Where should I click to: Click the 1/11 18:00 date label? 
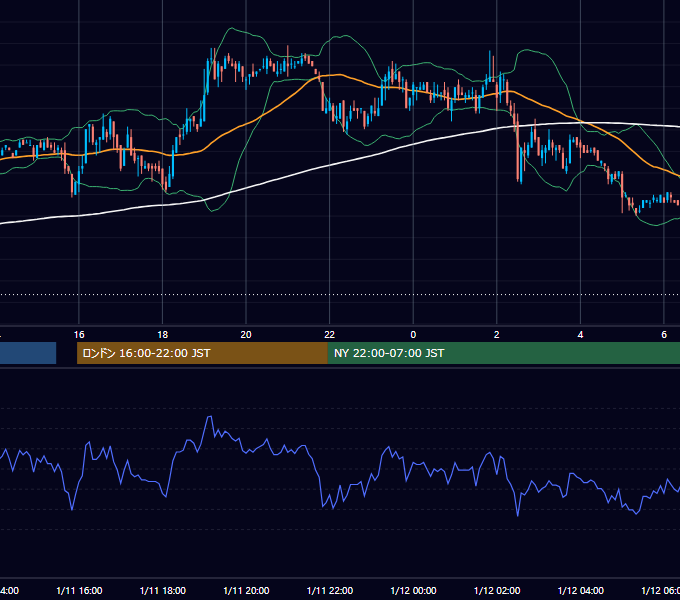point(163,591)
